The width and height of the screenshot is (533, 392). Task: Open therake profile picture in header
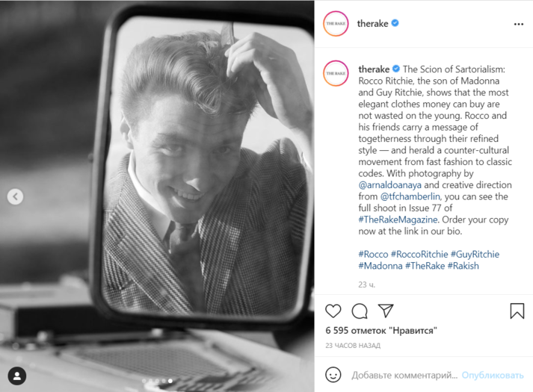(x=336, y=23)
